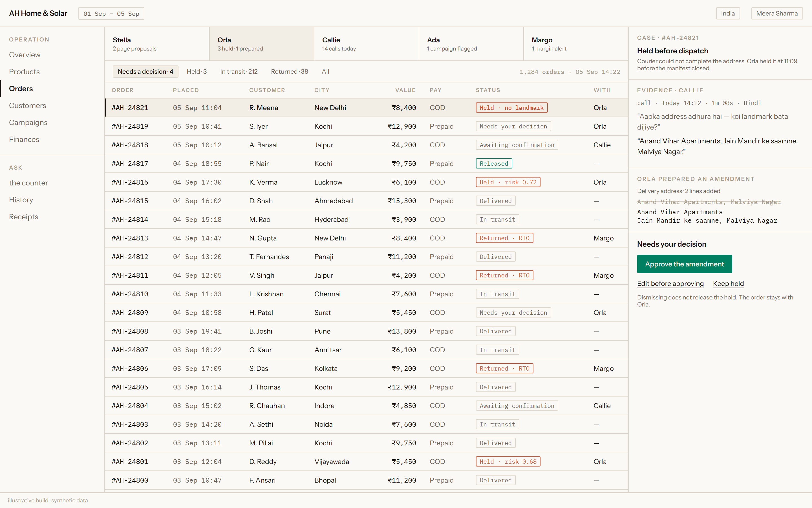Open Receipts in the sidebar
The height and width of the screenshot is (508, 812).
[23, 217]
